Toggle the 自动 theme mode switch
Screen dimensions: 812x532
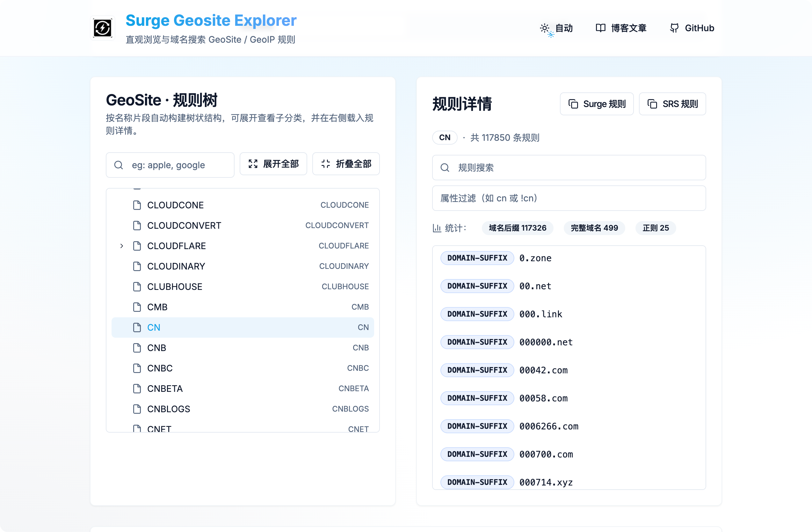point(556,28)
